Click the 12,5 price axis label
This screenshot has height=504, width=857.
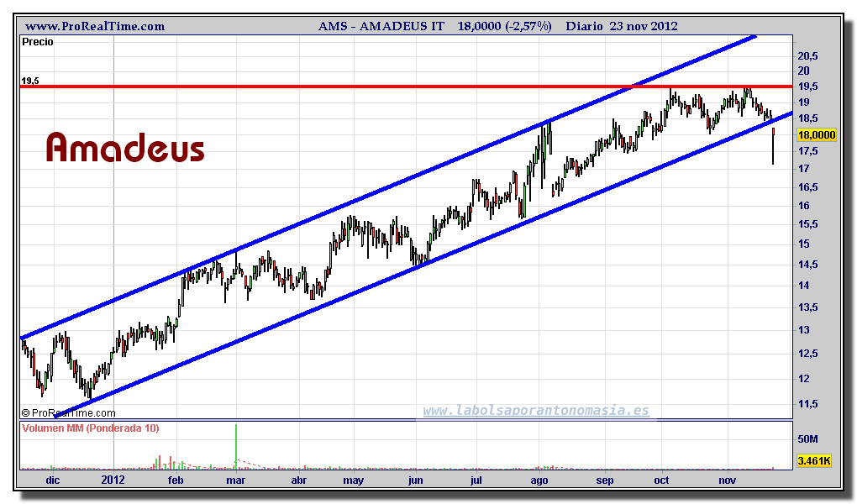click(x=807, y=354)
